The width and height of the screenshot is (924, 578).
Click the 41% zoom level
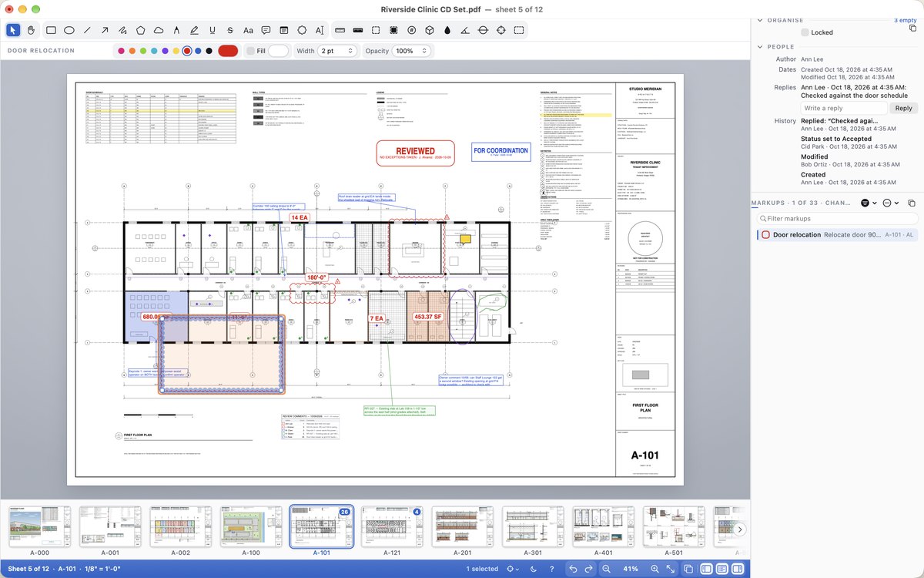[631, 569]
